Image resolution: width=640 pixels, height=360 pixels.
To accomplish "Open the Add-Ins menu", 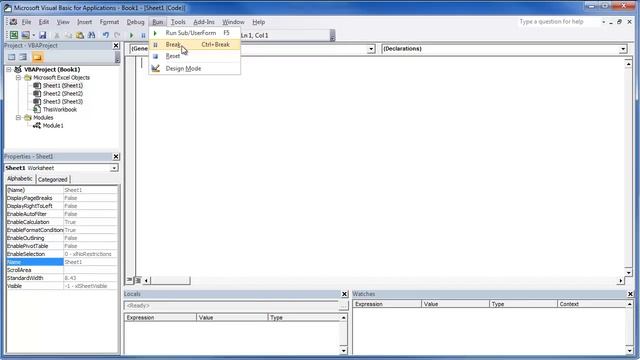I will pos(204,22).
